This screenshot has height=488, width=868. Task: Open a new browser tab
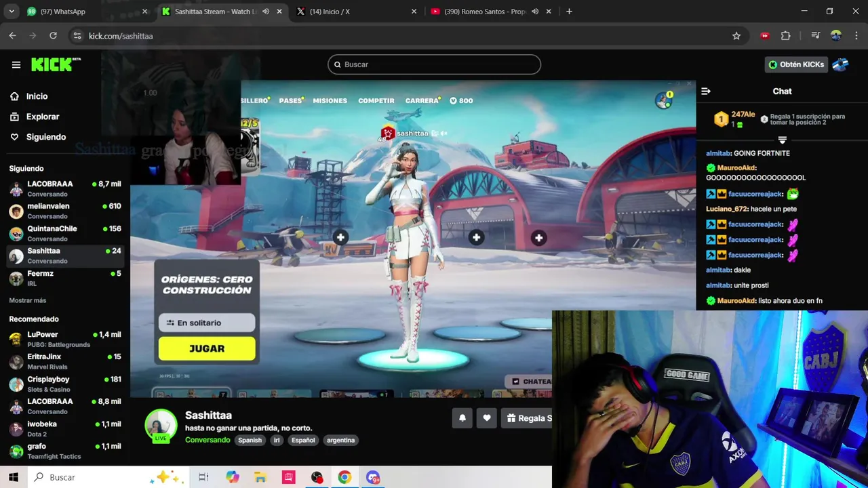tap(569, 12)
